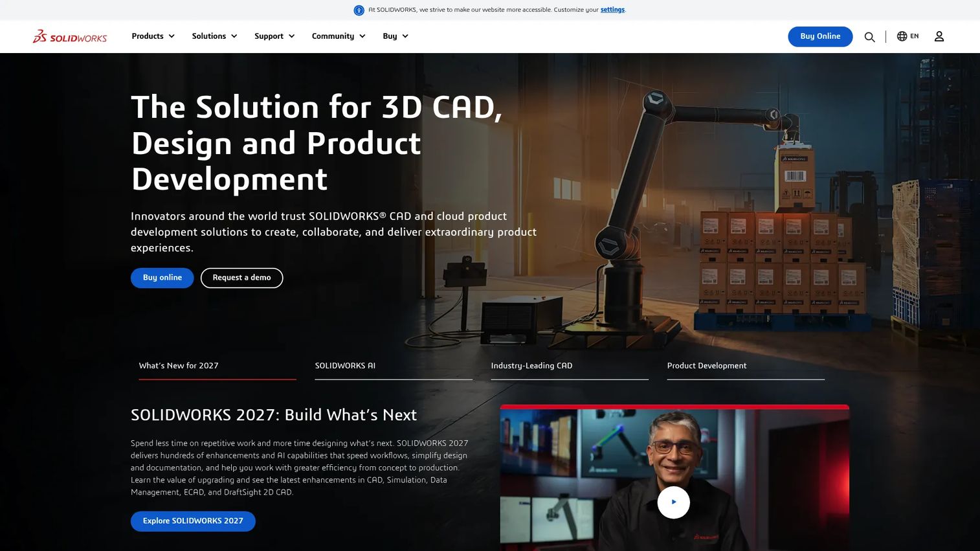Image resolution: width=980 pixels, height=551 pixels.
Task: Click Explore SOLIDWORKS 2027 button
Action: coord(193,521)
